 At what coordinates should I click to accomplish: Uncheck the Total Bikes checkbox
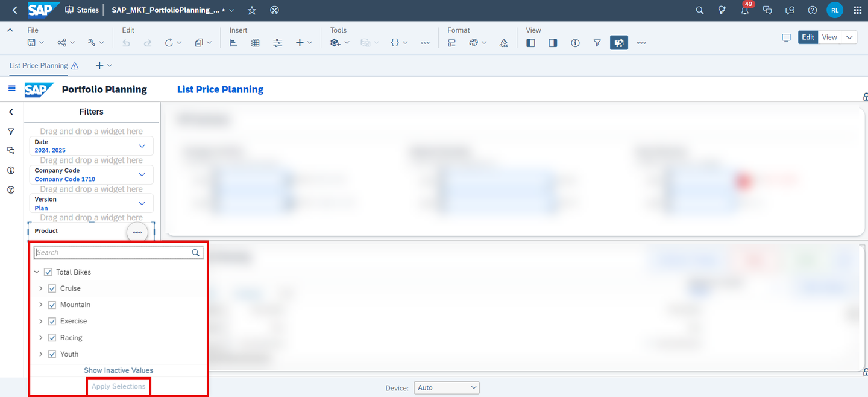tap(48, 272)
